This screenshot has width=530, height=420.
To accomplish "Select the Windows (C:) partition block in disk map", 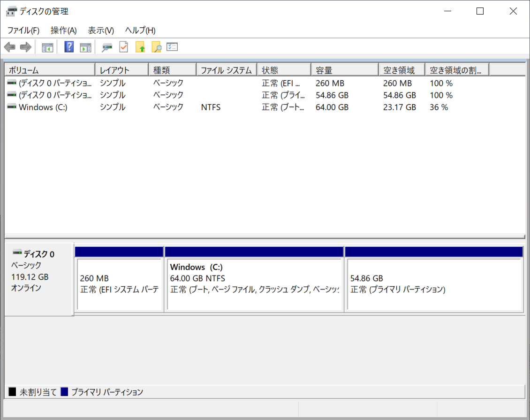I will coord(254,279).
